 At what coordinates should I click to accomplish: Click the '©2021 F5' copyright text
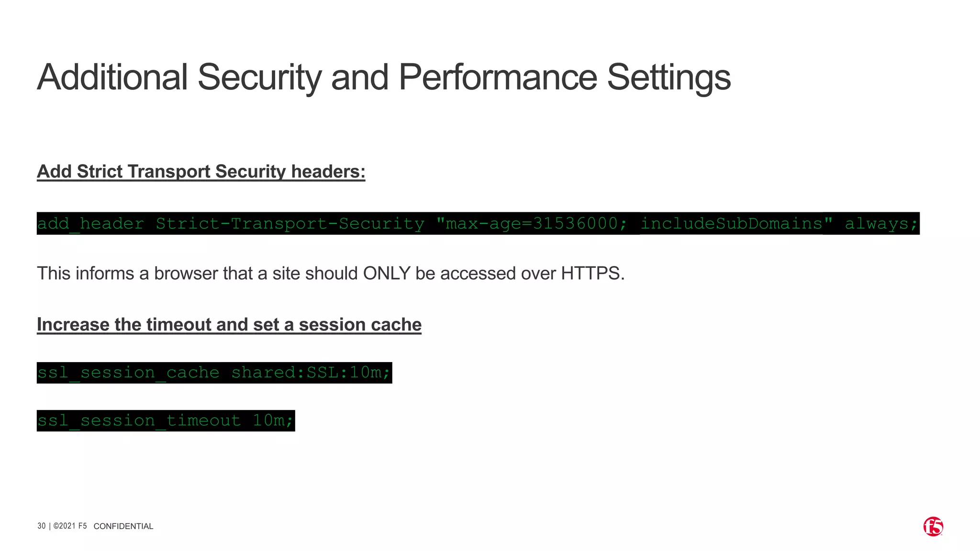click(x=70, y=526)
